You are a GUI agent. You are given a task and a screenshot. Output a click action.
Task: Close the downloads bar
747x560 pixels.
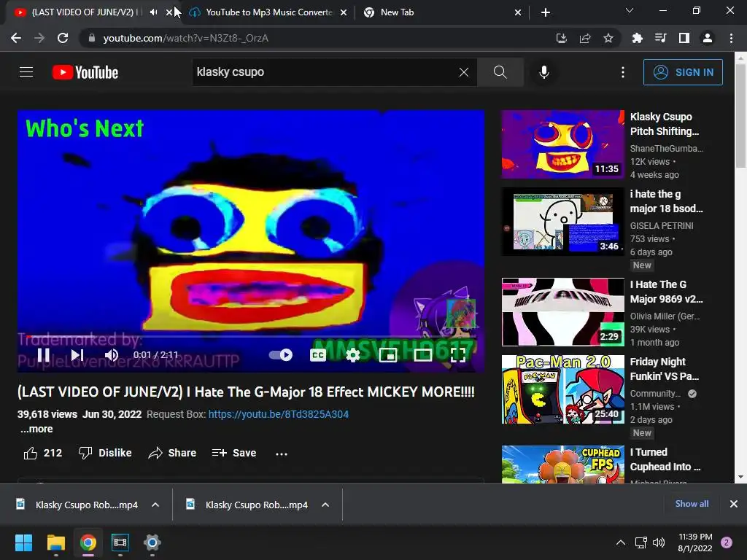pos(734,504)
